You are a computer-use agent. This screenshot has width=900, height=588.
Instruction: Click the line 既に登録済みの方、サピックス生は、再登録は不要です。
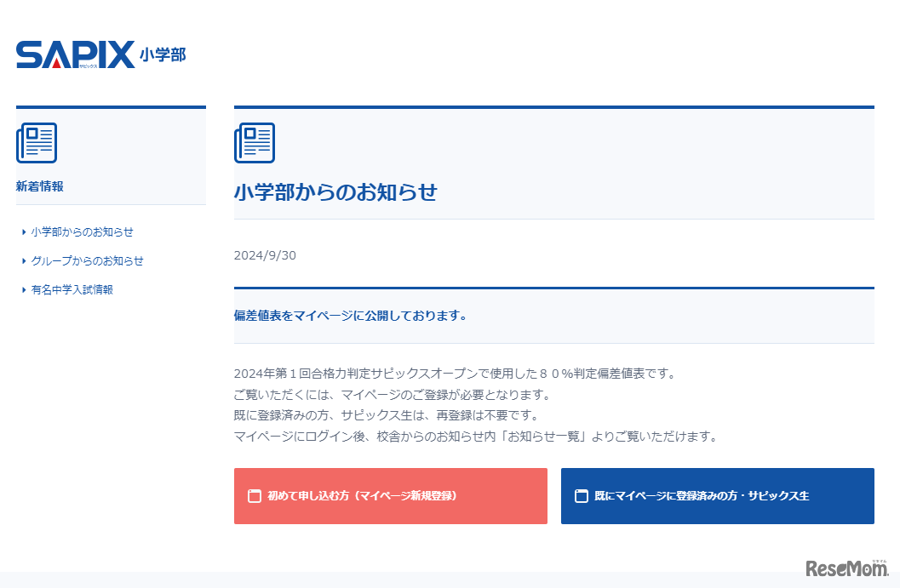[x=387, y=415]
